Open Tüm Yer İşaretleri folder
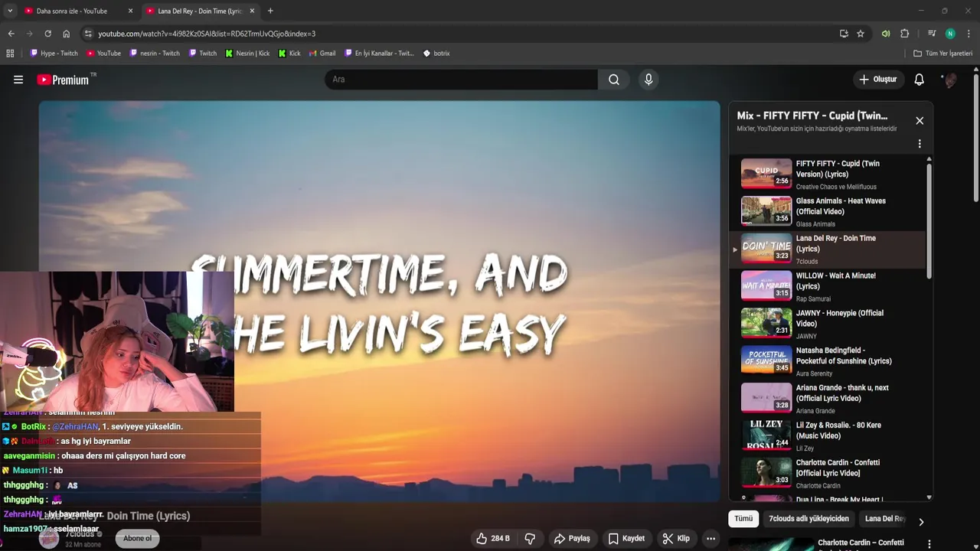The image size is (980, 551). [942, 54]
